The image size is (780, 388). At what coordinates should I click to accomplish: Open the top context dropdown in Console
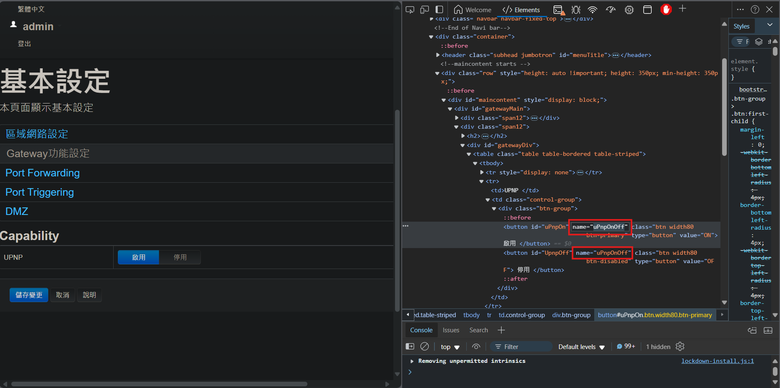450,347
